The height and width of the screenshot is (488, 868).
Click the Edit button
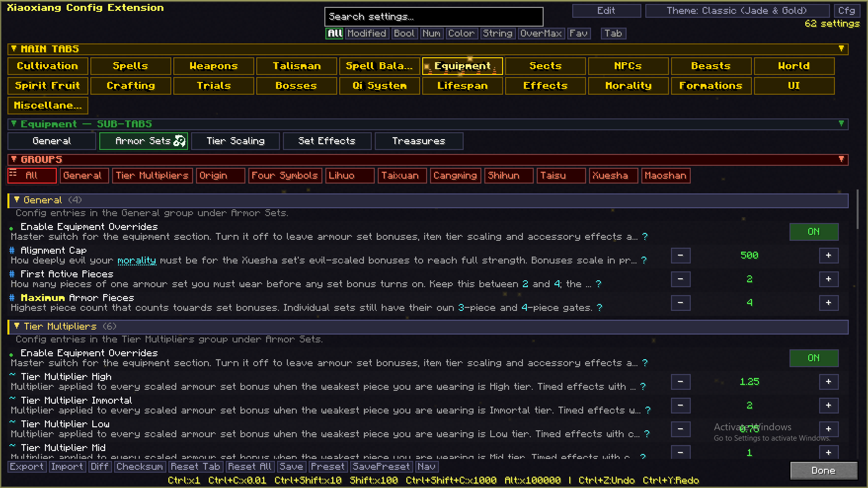pos(606,10)
